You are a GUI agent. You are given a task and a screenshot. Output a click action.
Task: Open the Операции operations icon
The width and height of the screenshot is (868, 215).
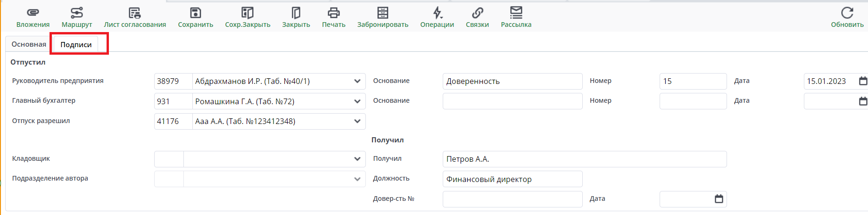click(437, 13)
